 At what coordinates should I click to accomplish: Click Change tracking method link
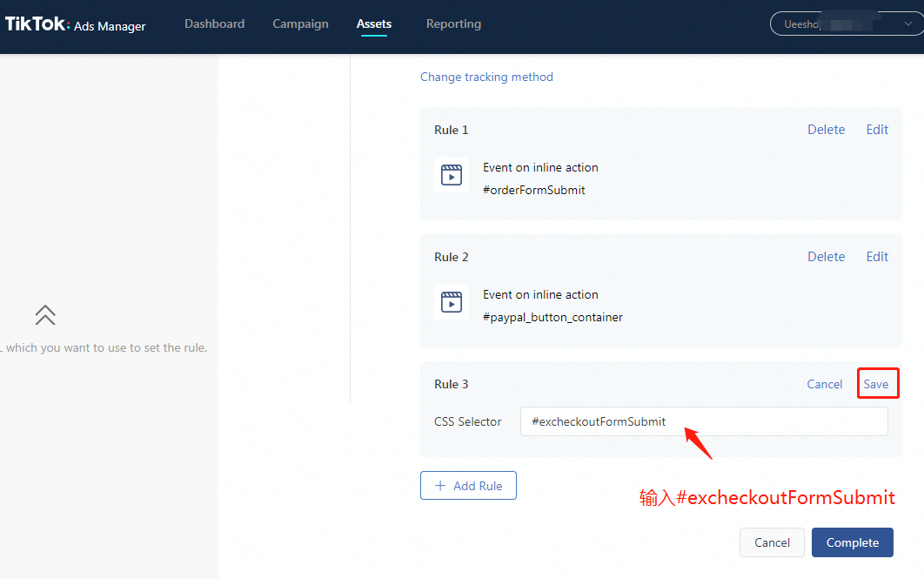(x=486, y=77)
